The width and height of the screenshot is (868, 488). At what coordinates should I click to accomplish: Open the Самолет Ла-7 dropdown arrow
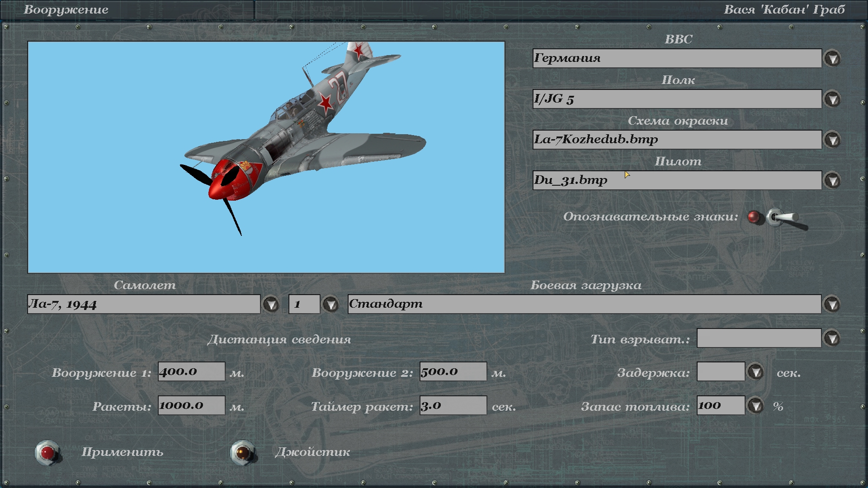coord(271,305)
